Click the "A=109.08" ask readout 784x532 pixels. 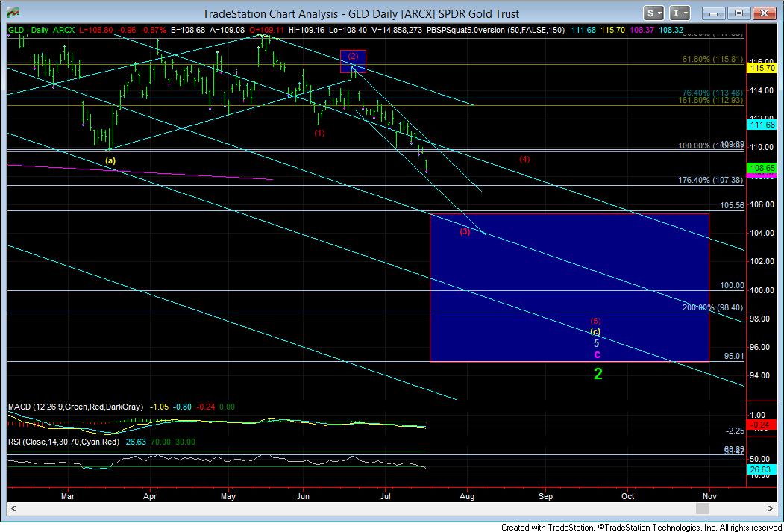(225, 30)
